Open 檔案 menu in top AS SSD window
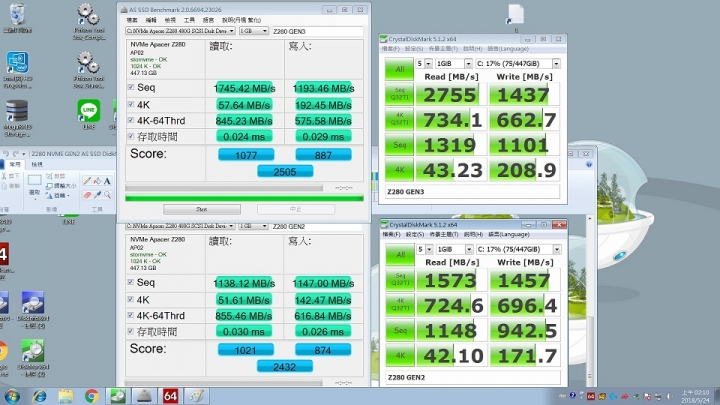 (132, 20)
